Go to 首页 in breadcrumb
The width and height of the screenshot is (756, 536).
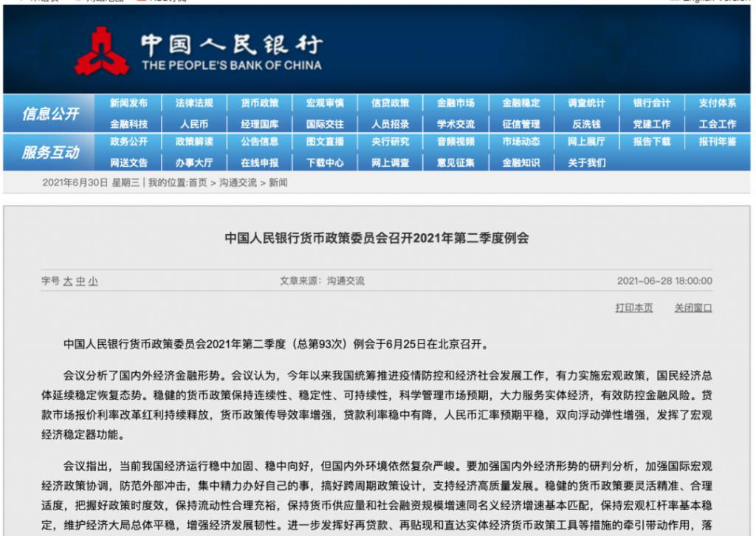(x=198, y=182)
